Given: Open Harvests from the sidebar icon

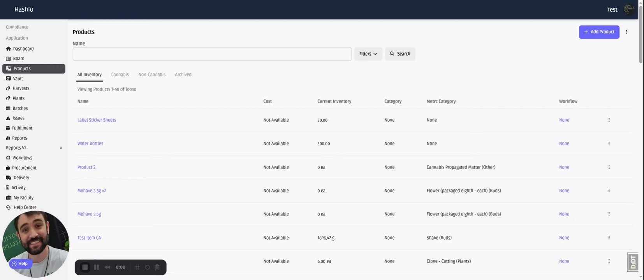Looking at the screenshot, I should (x=8, y=88).
